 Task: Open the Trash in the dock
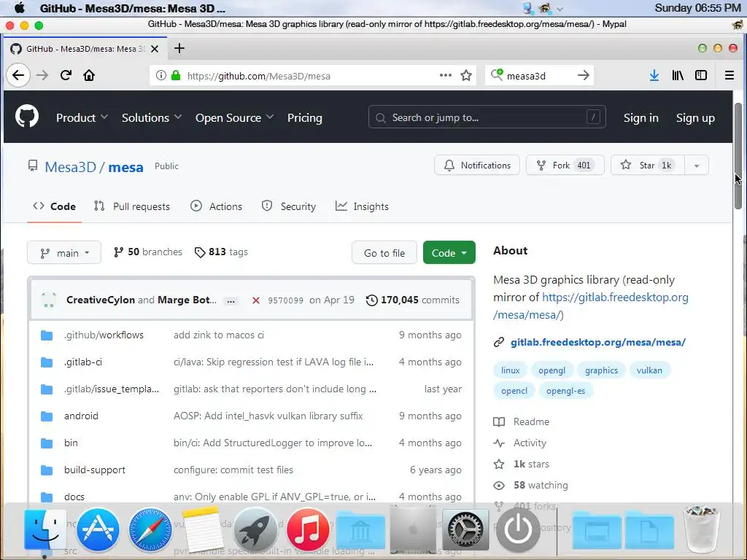click(701, 529)
